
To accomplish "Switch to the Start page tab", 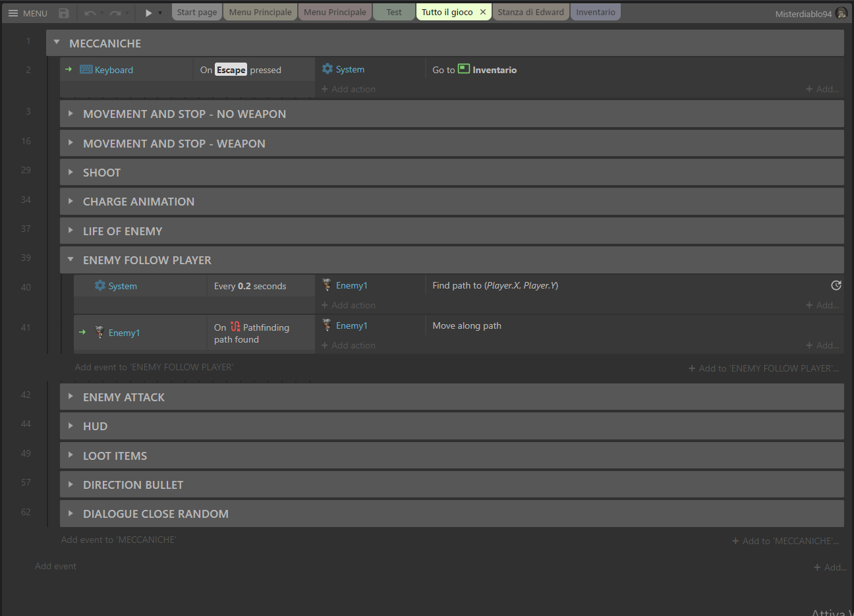I will point(197,12).
